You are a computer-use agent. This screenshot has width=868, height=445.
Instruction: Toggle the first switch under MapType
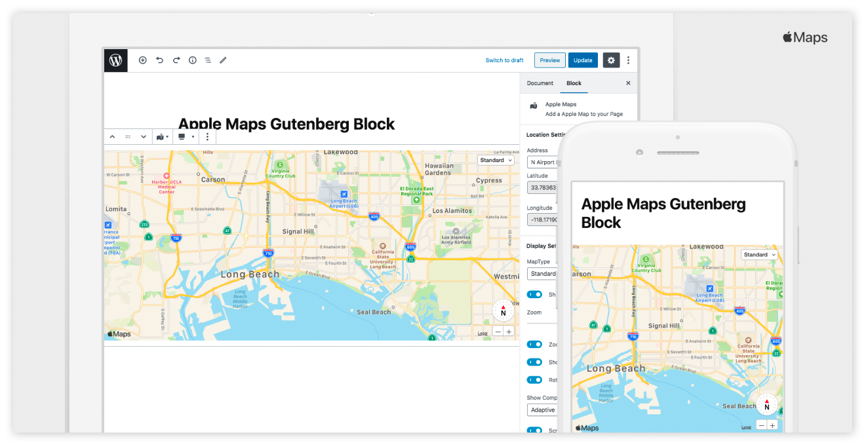point(535,295)
